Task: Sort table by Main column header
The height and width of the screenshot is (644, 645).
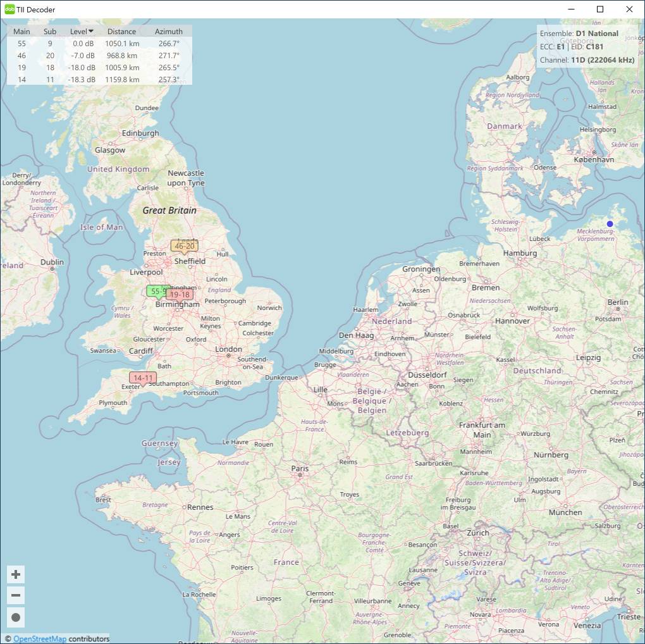Action: click(21, 32)
